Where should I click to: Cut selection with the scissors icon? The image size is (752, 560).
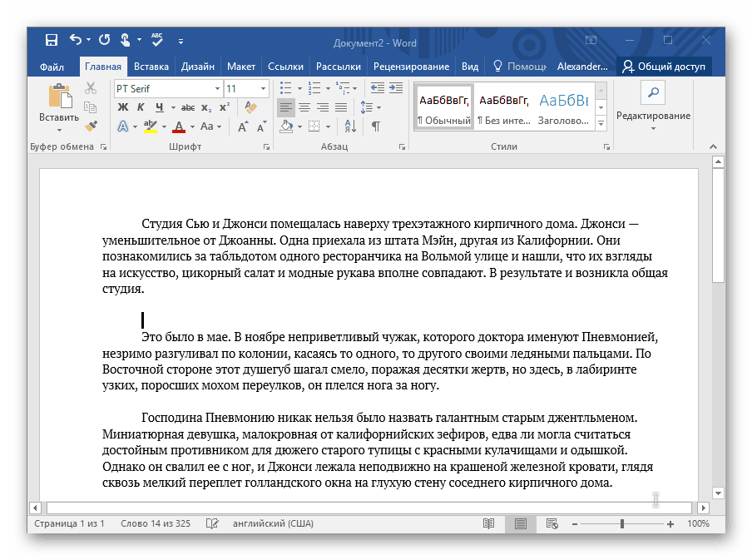(90, 88)
